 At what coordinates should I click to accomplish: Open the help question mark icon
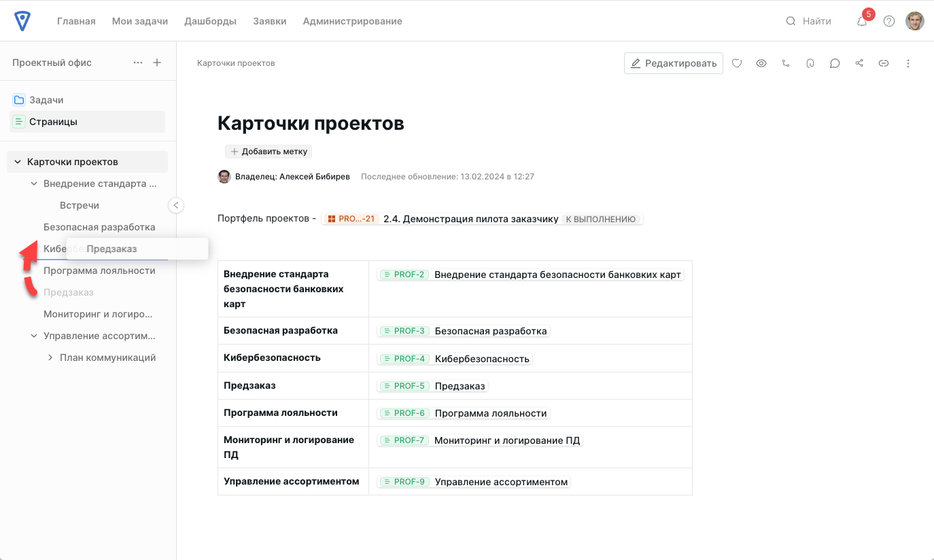tap(889, 21)
